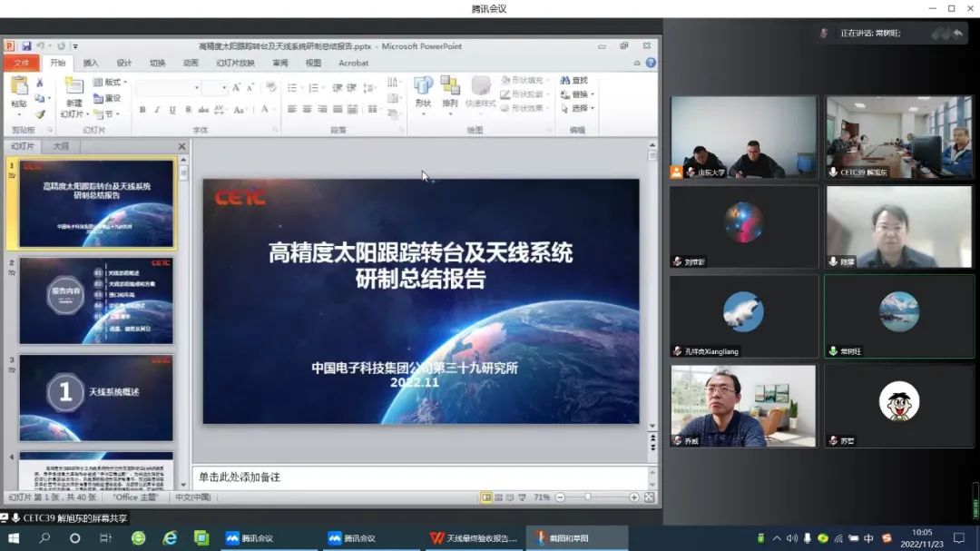Open Customize Quick Access Toolbar dropdown
This screenshot has height=551, width=980.
tap(75, 46)
